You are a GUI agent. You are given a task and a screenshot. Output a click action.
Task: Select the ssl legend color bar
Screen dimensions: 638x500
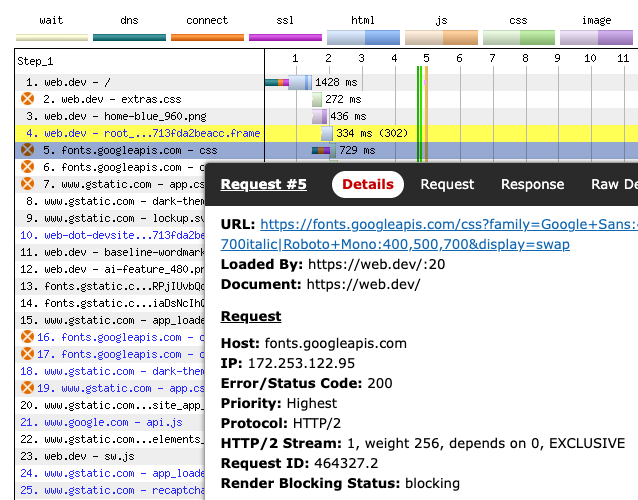285,37
